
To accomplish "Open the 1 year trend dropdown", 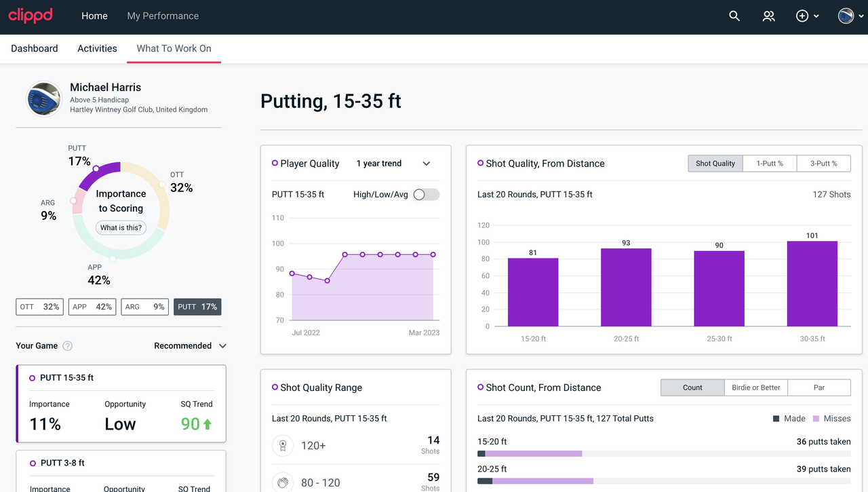I will click(393, 164).
